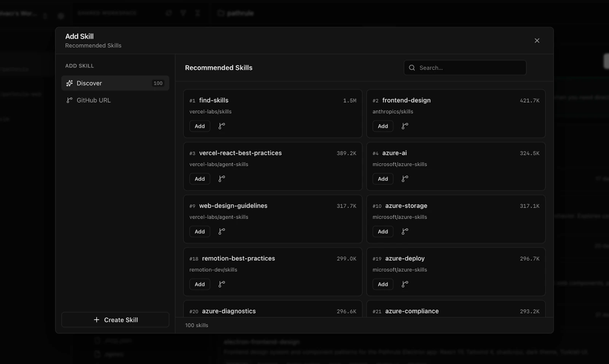Click the vercel-react-best-practices title

240,153
